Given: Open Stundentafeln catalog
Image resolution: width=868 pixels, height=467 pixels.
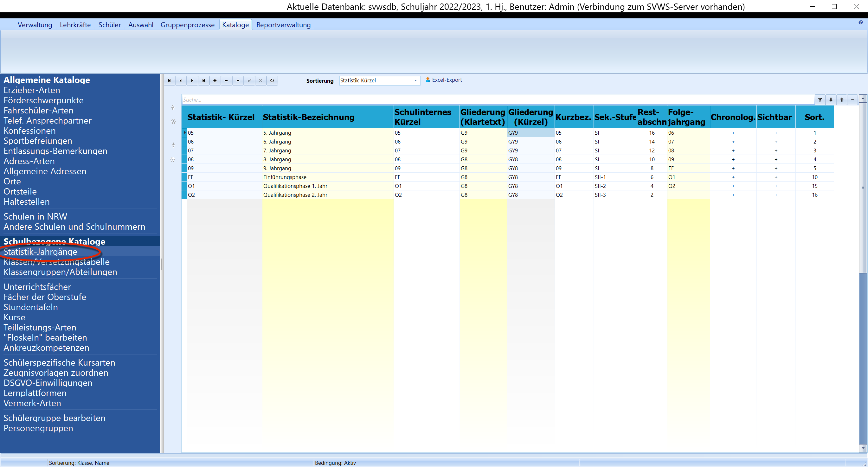Looking at the screenshot, I should click(x=31, y=307).
